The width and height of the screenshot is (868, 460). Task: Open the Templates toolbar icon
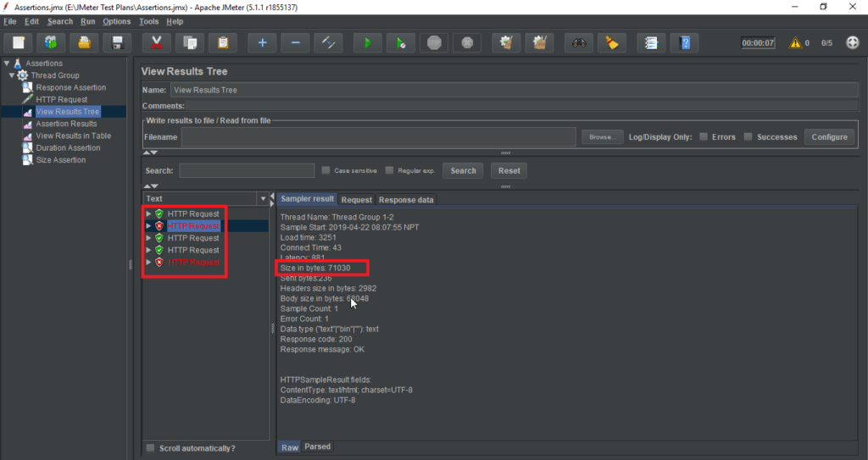(51, 42)
